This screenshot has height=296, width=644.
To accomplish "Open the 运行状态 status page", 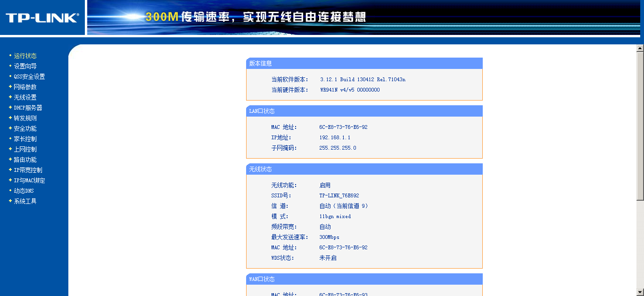I will (x=25, y=56).
